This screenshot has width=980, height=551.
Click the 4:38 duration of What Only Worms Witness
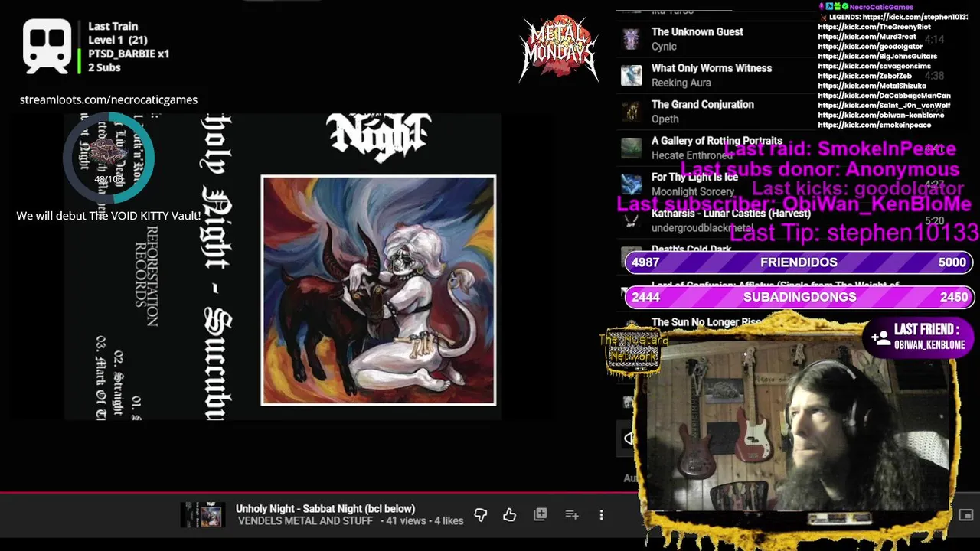[x=934, y=76]
